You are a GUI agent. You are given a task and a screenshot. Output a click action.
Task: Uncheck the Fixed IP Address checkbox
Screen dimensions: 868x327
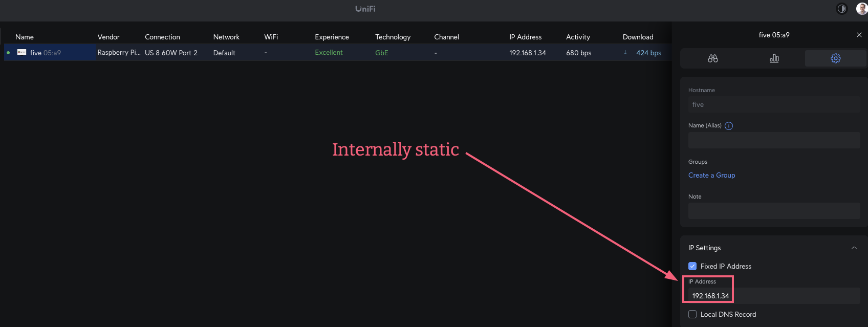692,266
